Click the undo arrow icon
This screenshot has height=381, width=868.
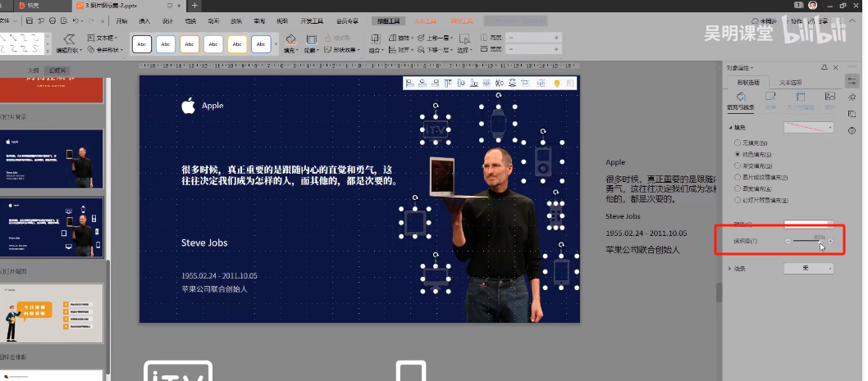75,21
